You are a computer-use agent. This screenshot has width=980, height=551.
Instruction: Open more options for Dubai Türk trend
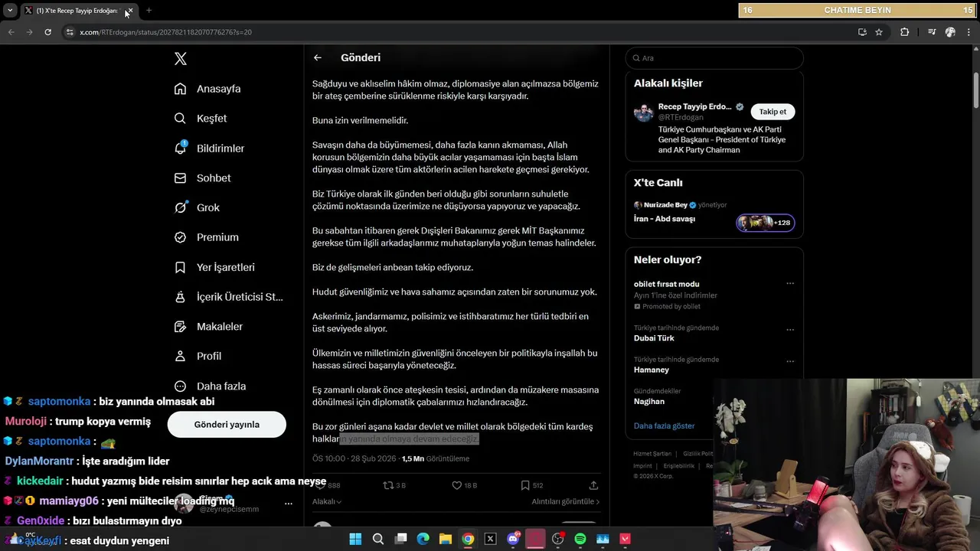[790, 330]
